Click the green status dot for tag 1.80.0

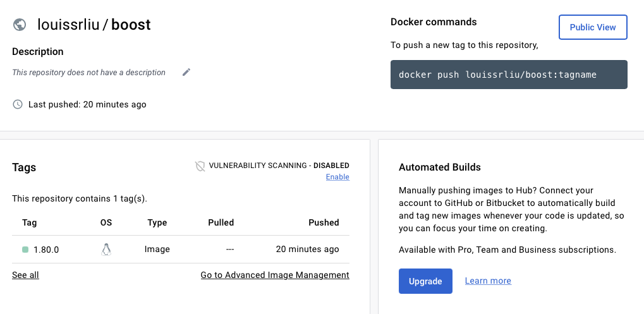tap(25, 250)
